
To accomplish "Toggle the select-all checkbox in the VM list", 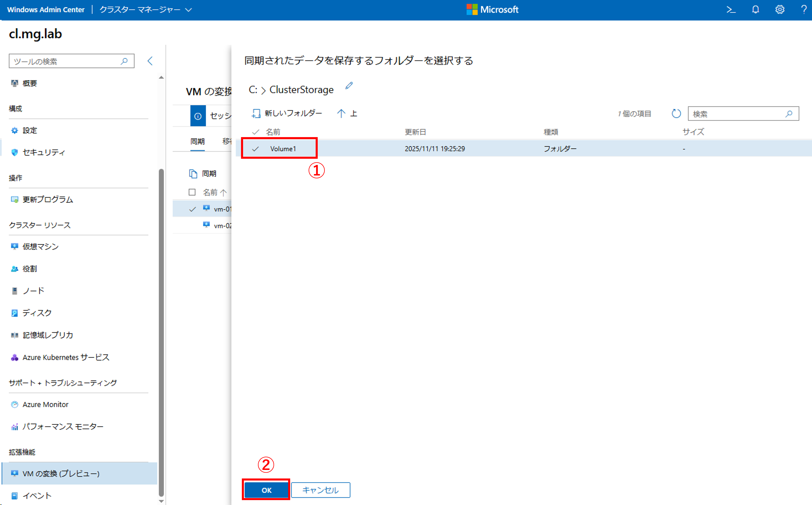I will point(192,192).
